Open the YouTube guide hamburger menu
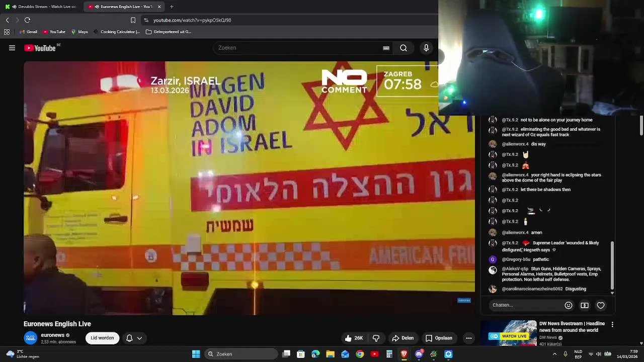This screenshot has height=362, width=644. [x=12, y=48]
